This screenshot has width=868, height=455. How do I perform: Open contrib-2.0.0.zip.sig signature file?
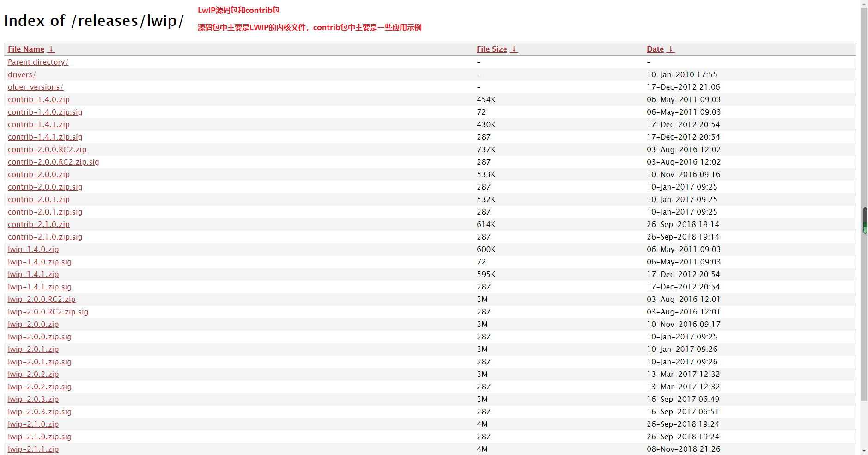pyautogui.click(x=45, y=187)
